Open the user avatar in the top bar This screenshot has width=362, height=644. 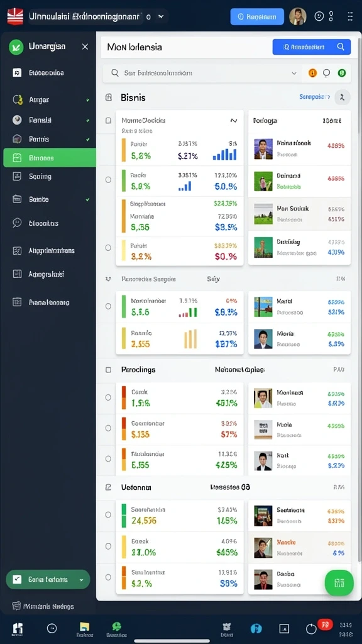(297, 16)
